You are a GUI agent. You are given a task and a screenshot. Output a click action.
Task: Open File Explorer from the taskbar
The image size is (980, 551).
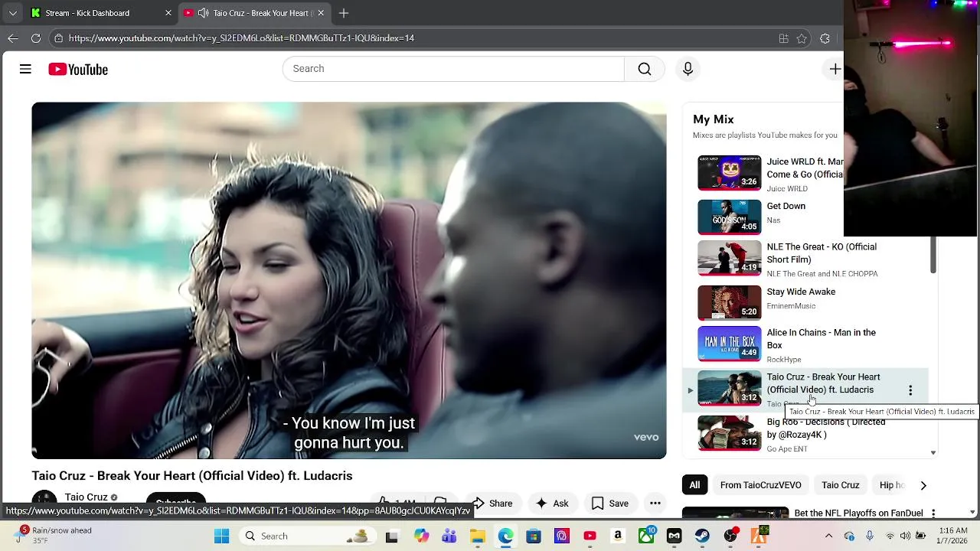(477, 536)
